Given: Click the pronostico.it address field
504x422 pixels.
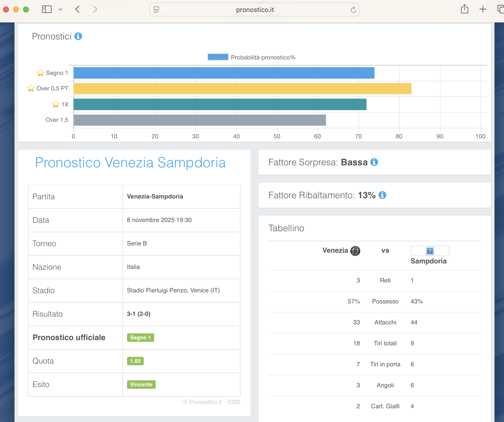Looking at the screenshot, I should click(x=255, y=10).
